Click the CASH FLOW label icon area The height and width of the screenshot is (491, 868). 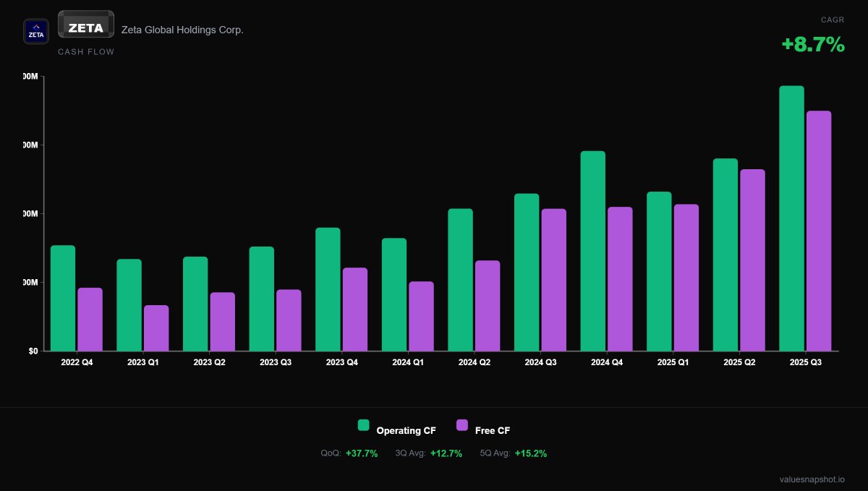click(85, 51)
